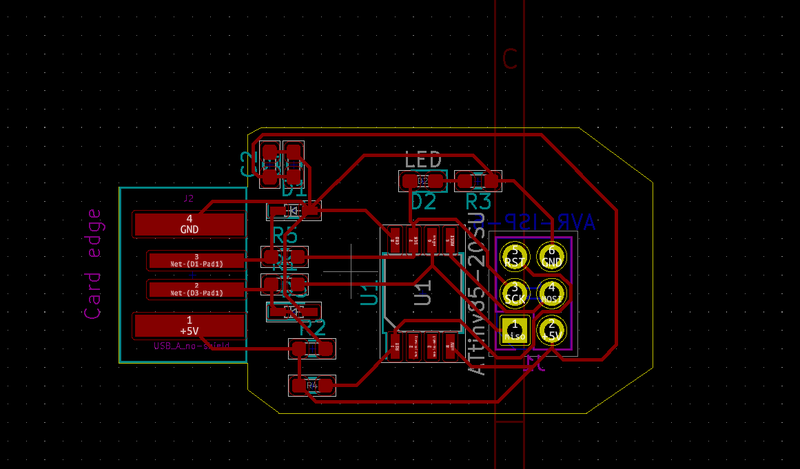This screenshot has height=469, width=800.
Task: Click USB pad 3 labeled Net-(D1-Pad1)
Action: point(196,261)
